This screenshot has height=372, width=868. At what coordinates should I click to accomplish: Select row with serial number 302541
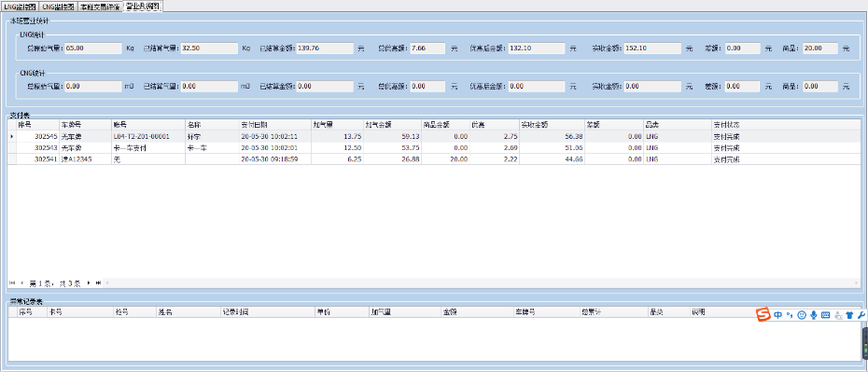(434, 159)
